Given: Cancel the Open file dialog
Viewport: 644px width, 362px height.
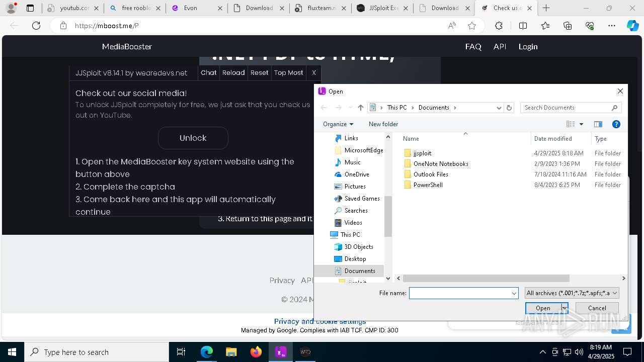Looking at the screenshot, I should click(597, 308).
